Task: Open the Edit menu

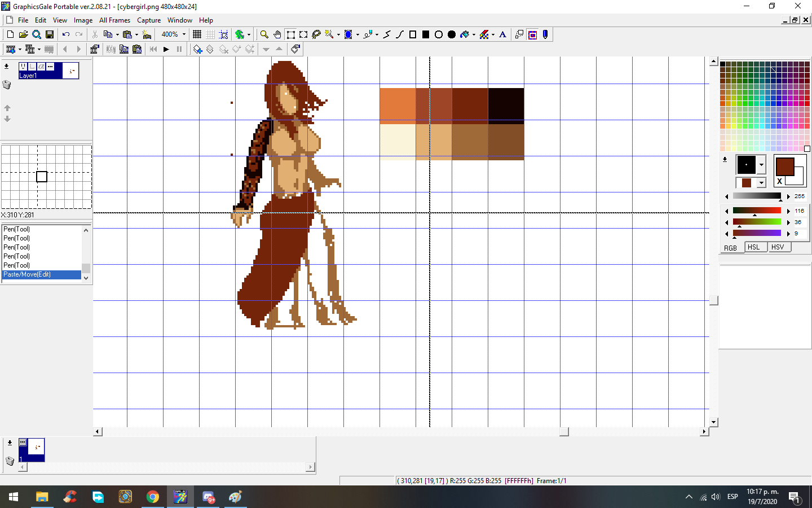Action: click(41, 20)
